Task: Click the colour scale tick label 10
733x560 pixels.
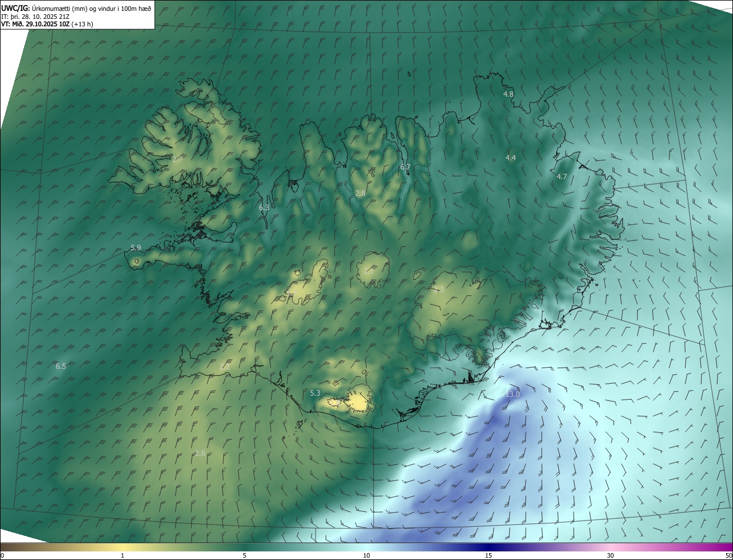Action: pos(366,556)
